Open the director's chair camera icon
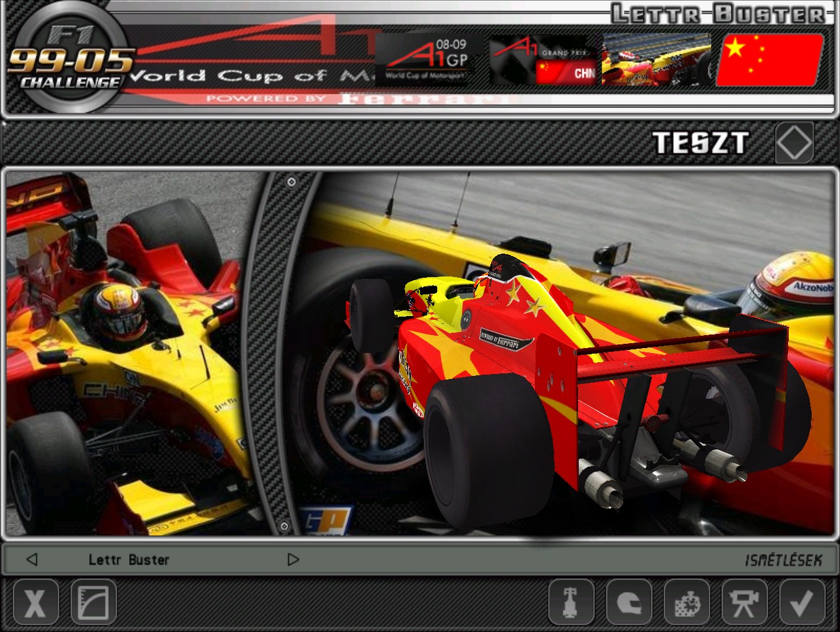The width and height of the screenshot is (840, 632). coord(744,602)
